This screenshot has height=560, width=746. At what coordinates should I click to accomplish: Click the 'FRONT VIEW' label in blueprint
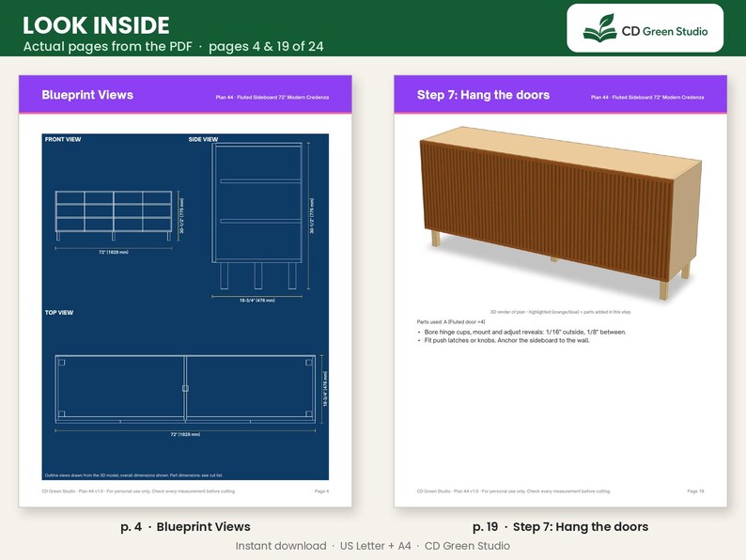(x=63, y=139)
